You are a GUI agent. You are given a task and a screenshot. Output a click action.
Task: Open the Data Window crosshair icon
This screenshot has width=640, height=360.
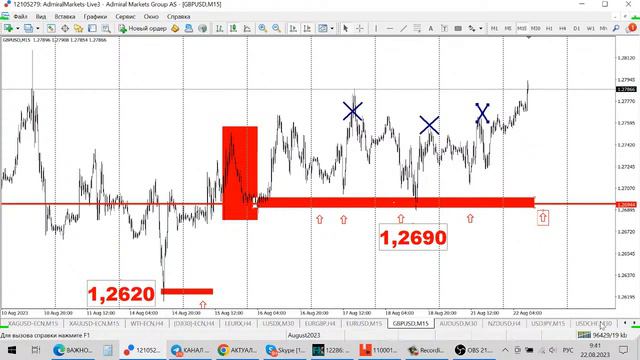[65, 28]
